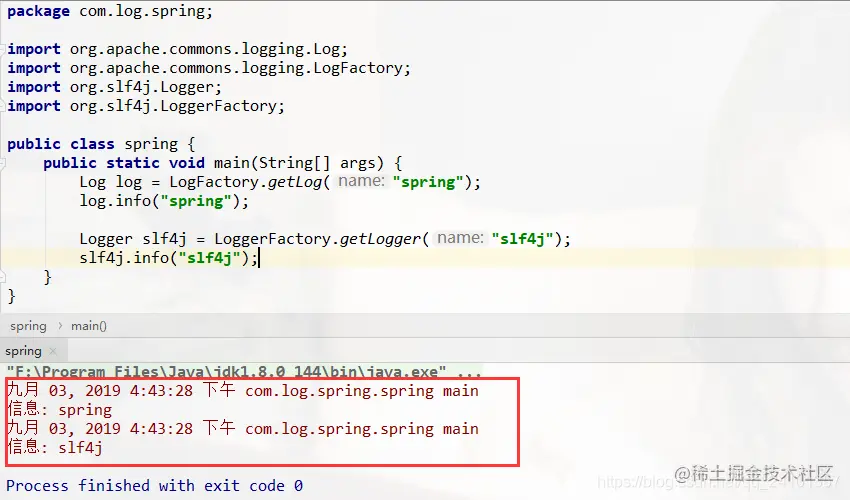Click the slf4j.info("slf4j") statement
850x500 pixels.
[169, 258]
